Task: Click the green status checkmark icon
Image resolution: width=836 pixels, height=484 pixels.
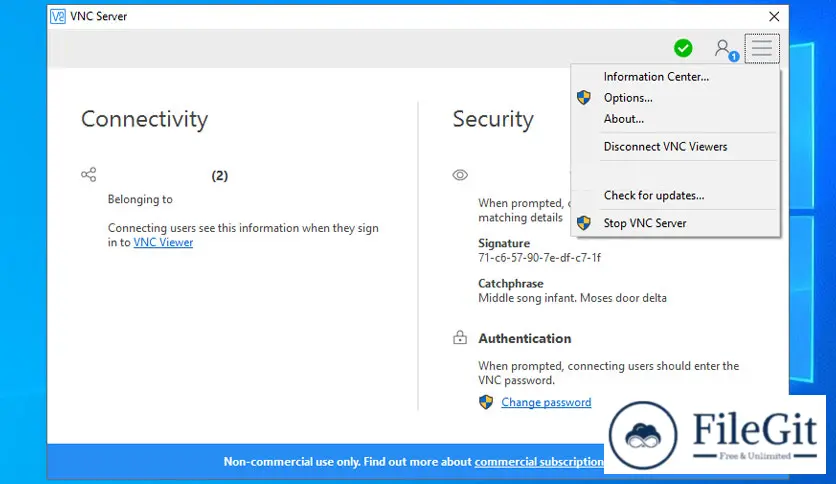Action: (x=683, y=48)
